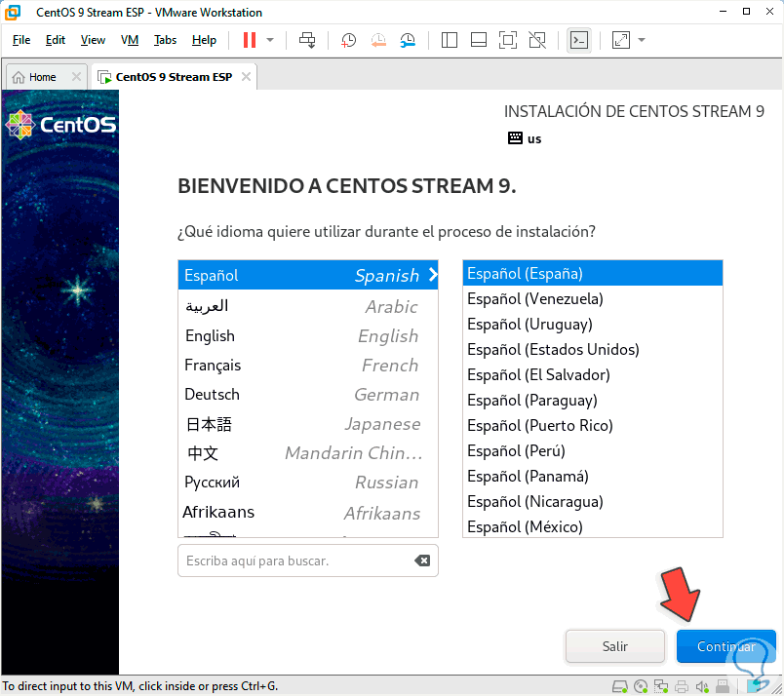Click the hard disk status bar icon
The width and height of the screenshot is (784, 696).
(x=620, y=686)
